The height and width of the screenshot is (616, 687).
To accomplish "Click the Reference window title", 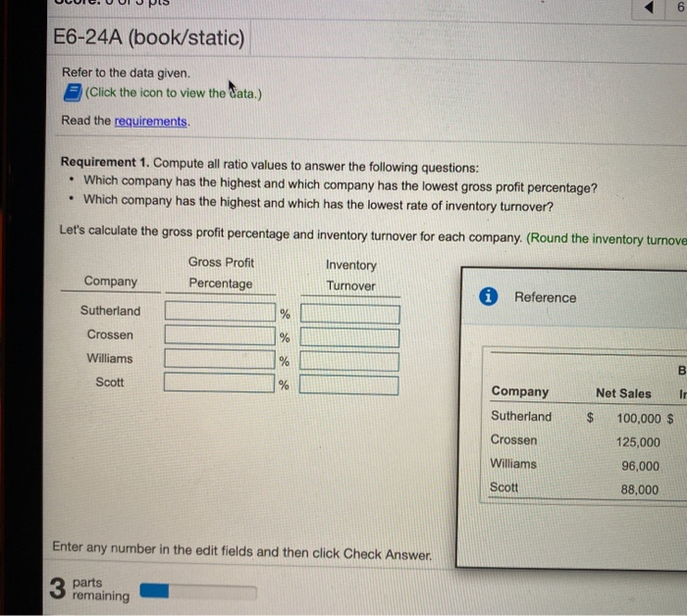I will tap(545, 297).
